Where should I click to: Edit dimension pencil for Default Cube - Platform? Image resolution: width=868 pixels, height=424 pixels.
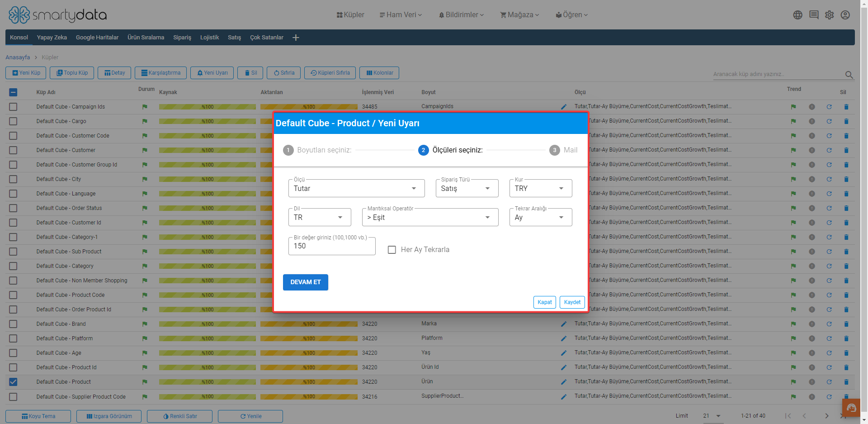coord(564,338)
